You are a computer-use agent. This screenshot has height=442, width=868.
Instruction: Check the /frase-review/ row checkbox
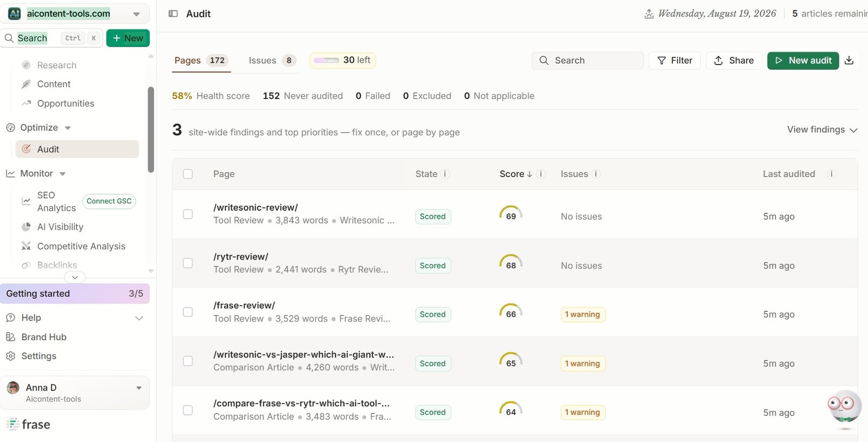click(188, 312)
